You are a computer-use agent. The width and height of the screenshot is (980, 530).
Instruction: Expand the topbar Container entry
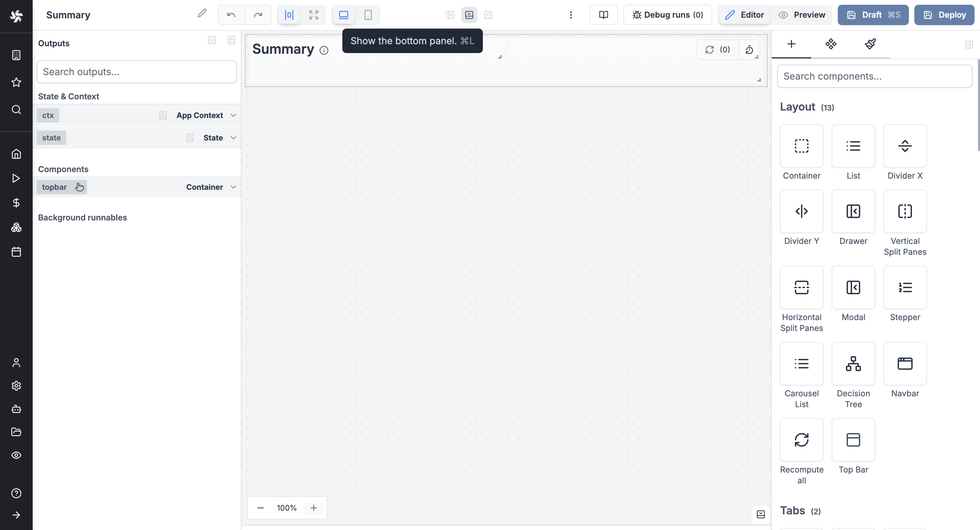pos(233,187)
